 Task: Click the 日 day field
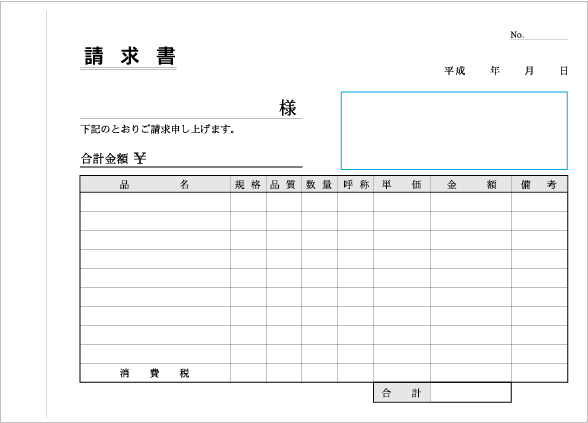pyautogui.click(x=564, y=70)
